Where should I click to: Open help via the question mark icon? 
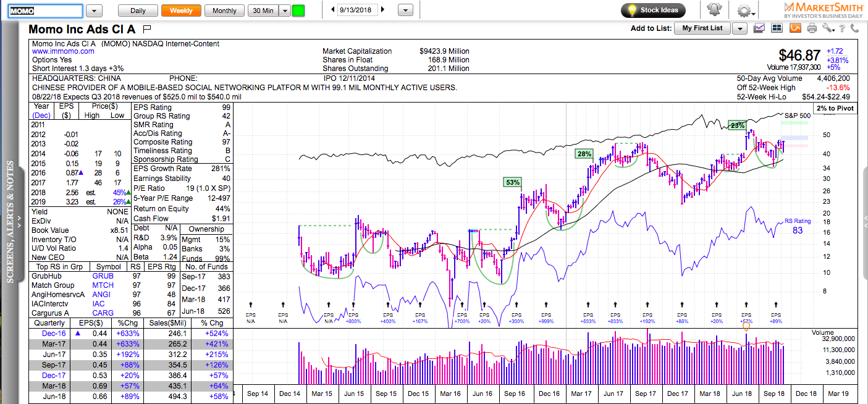coord(841,28)
